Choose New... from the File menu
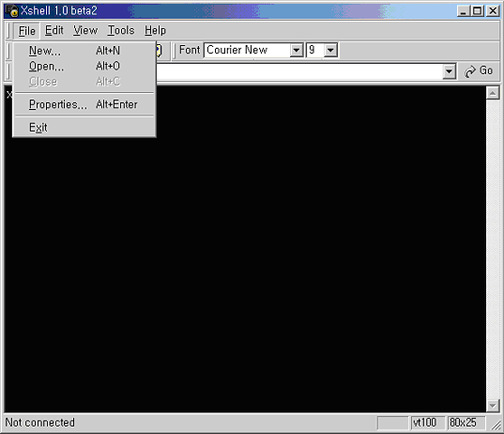504x434 pixels. 84,51
